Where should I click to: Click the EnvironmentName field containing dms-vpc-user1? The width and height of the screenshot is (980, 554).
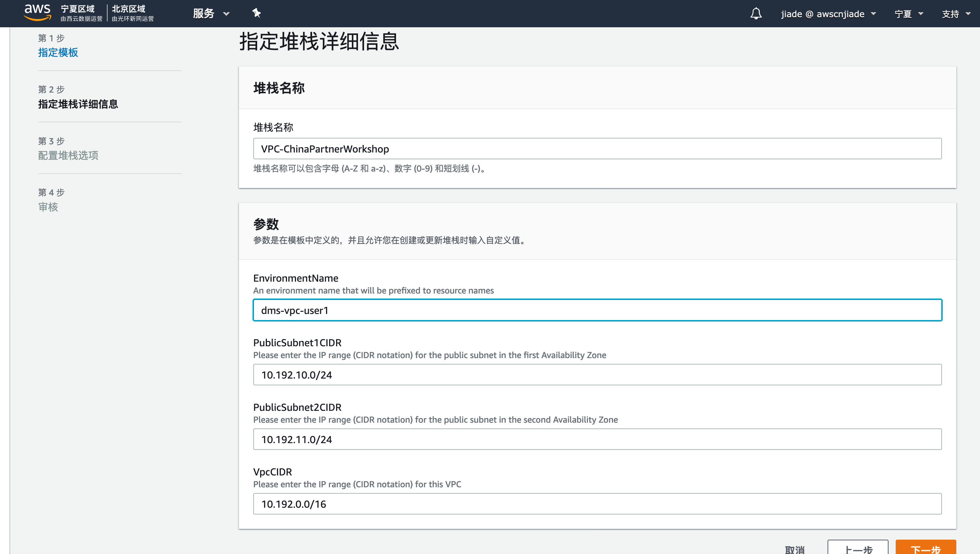point(598,310)
